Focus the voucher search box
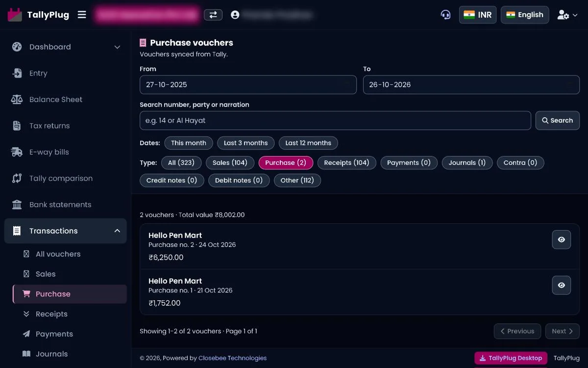This screenshot has width=588, height=368. tap(335, 120)
